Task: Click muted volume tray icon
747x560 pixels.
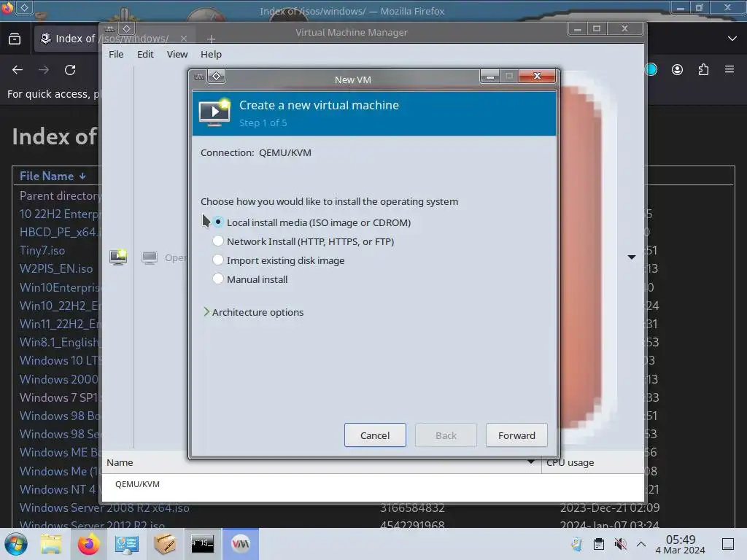Action: coord(620,544)
